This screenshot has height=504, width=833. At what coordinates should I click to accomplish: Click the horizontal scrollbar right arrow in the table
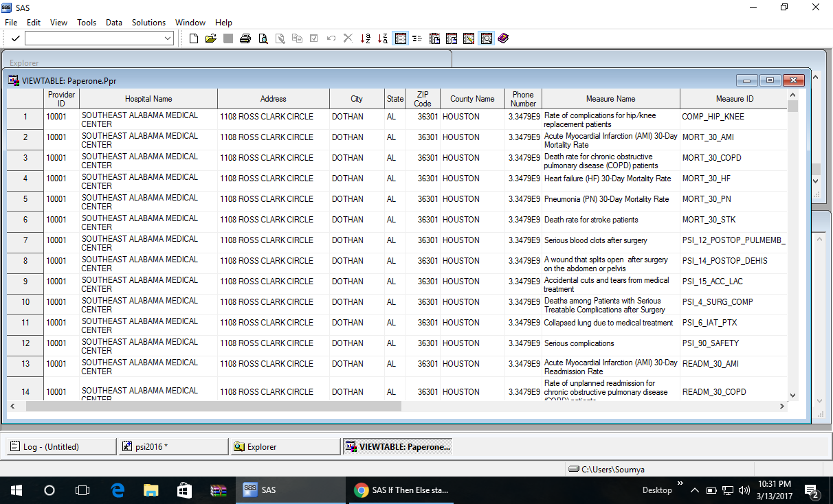click(781, 406)
